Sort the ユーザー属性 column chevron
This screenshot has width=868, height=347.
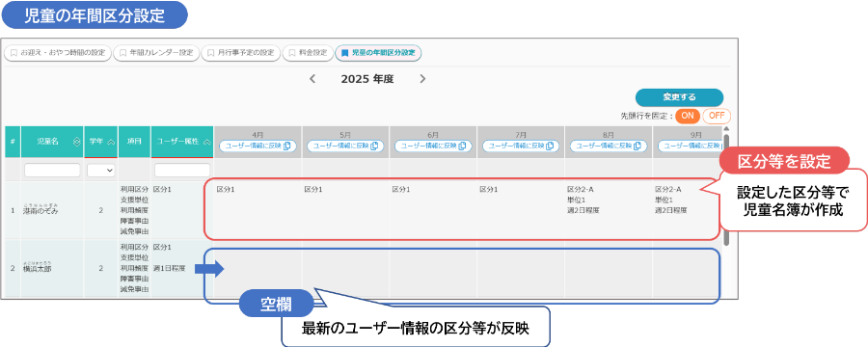207,142
